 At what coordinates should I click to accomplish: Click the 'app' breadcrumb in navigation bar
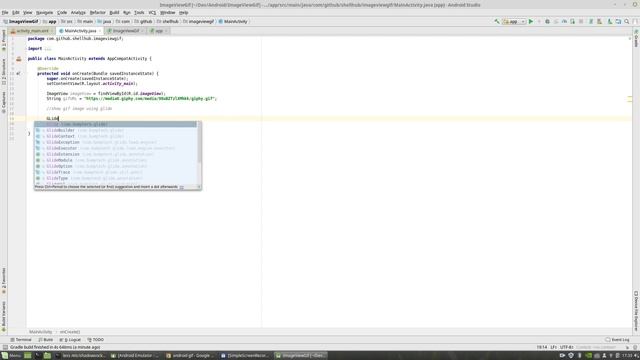click(50, 21)
